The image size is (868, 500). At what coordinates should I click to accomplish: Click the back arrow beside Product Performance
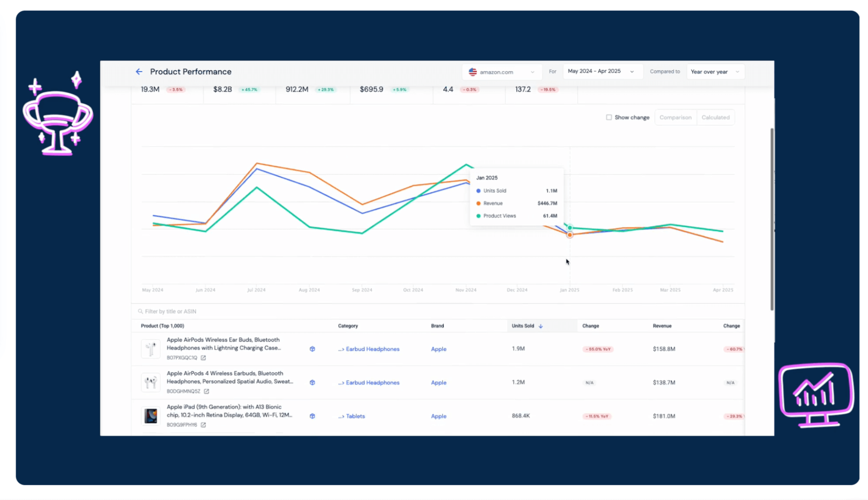(x=139, y=72)
